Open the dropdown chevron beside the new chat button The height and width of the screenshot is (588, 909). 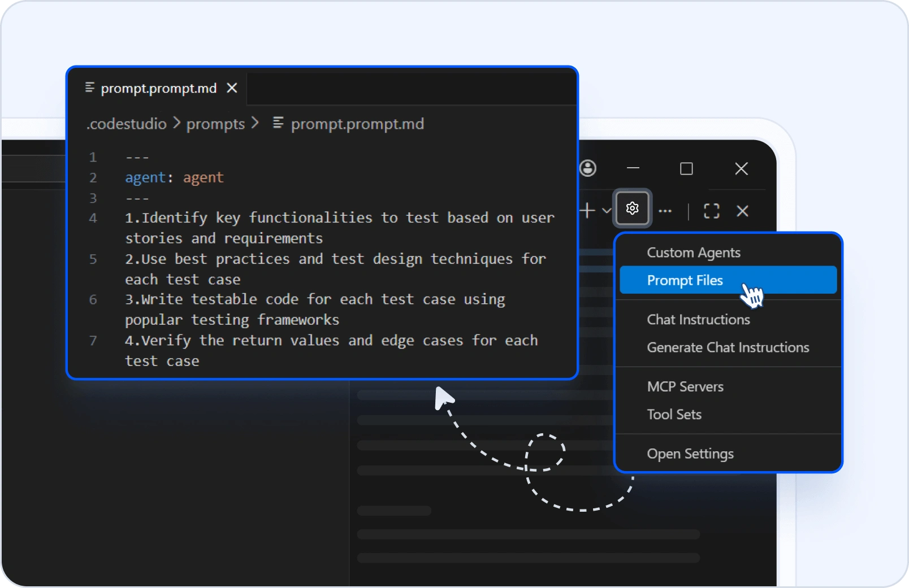click(x=607, y=210)
